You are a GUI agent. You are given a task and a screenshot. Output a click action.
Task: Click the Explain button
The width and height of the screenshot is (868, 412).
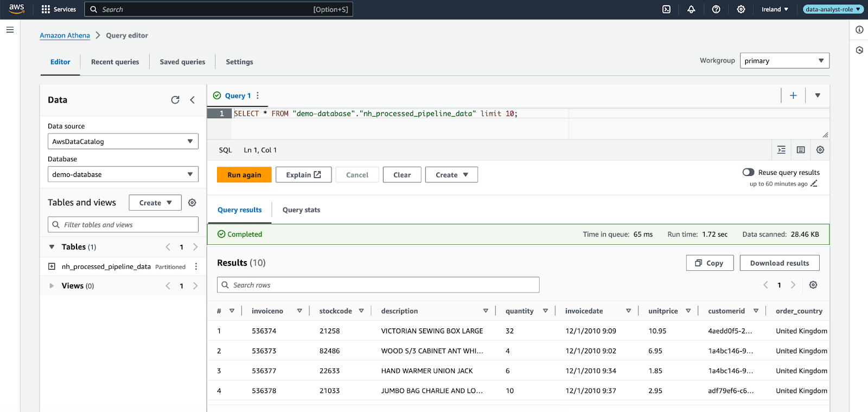(x=303, y=175)
